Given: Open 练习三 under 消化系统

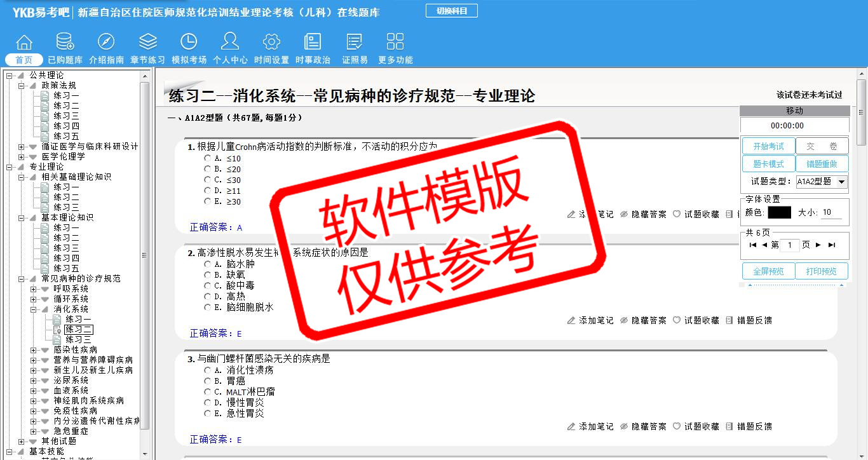Looking at the screenshot, I should 78,340.
